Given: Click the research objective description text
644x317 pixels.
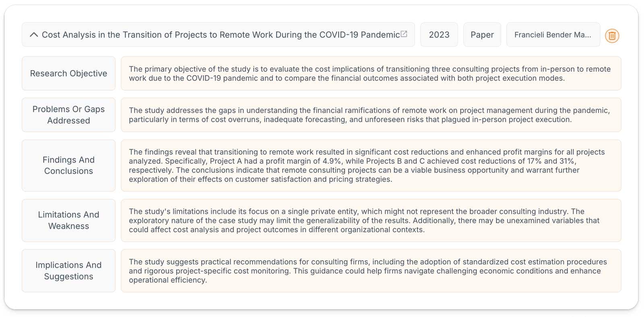Looking at the screenshot, I should [x=370, y=73].
